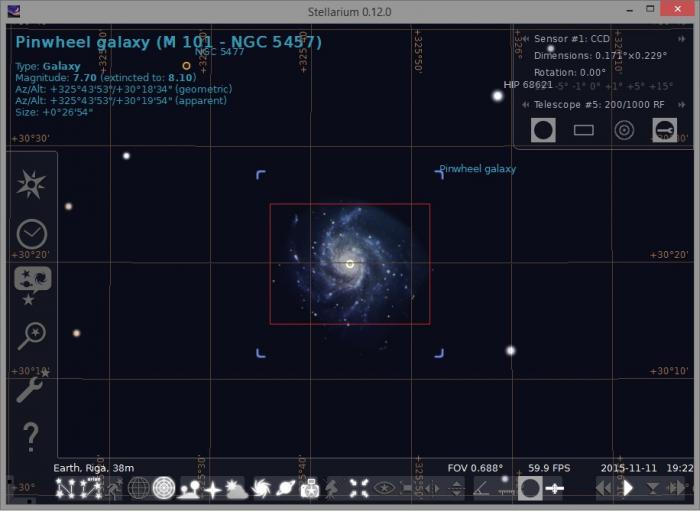
Task: Select previous sensor arrow
Action: coord(526,39)
